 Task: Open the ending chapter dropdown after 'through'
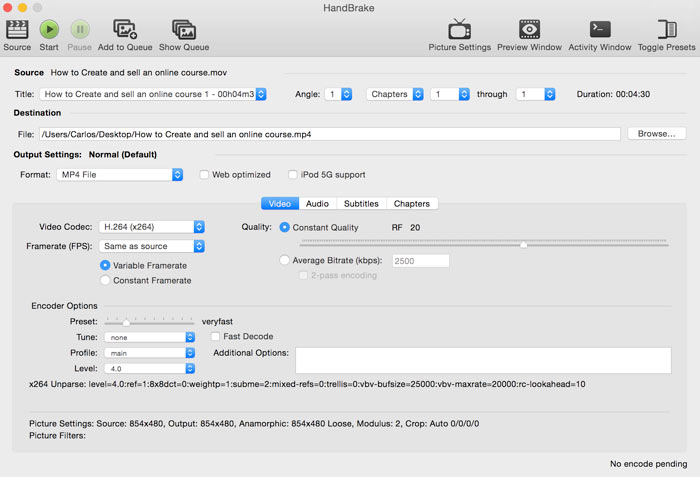(x=535, y=94)
